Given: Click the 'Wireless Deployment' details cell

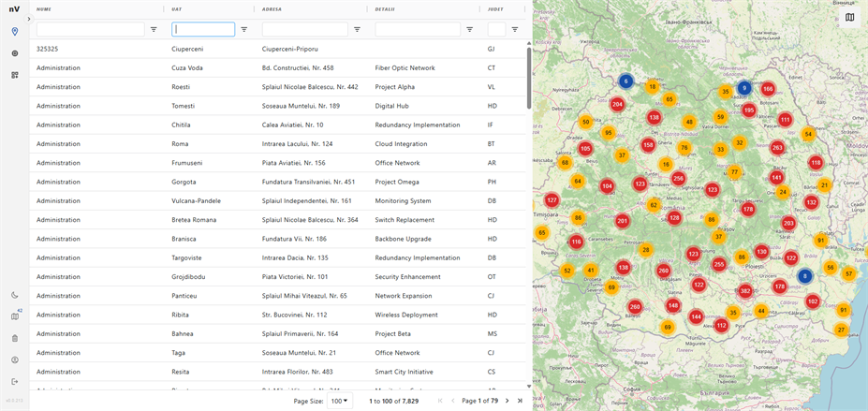Looking at the screenshot, I should pos(406,315).
